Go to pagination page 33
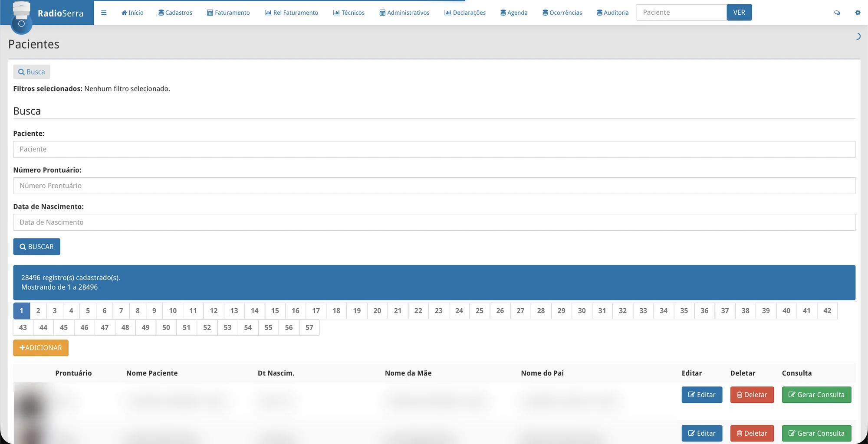Image resolution: width=868 pixels, height=444 pixels. tap(643, 310)
